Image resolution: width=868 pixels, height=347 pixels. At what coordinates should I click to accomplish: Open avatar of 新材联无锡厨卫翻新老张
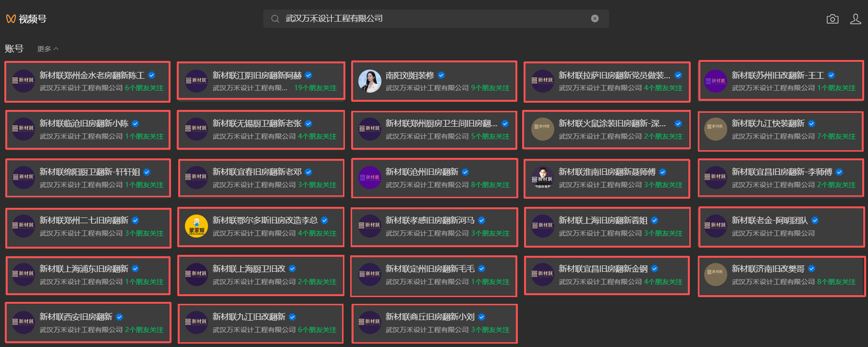[x=196, y=129]
